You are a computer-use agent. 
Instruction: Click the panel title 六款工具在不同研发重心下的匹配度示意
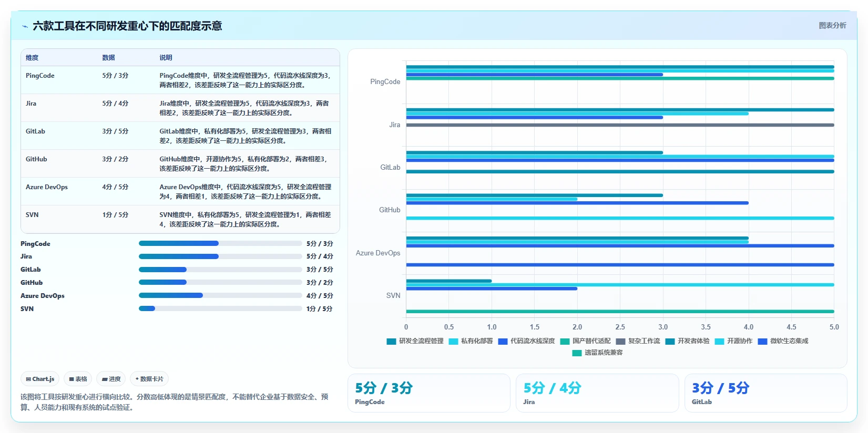point(127,26)
